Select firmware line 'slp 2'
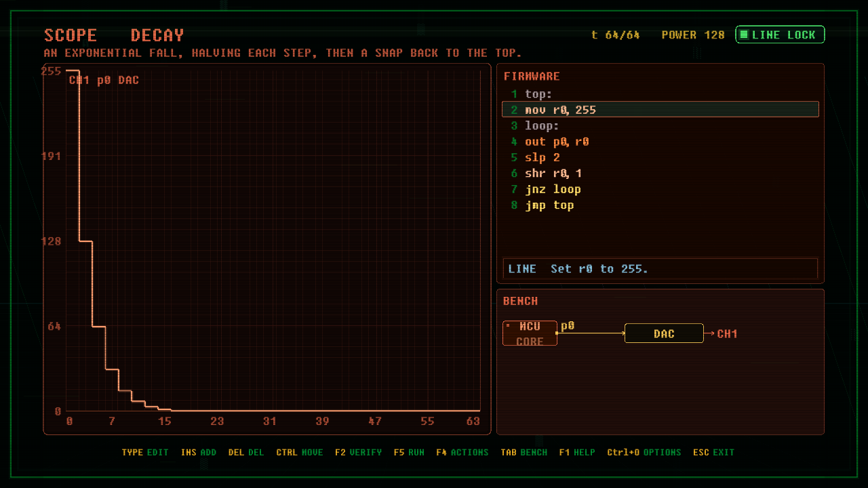868x488 pixels. coord(660,157)
